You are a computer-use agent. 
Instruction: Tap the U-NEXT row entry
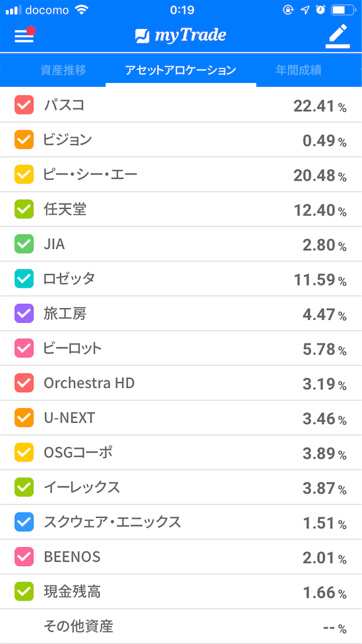pyautogui.click(x=181, y=418)
